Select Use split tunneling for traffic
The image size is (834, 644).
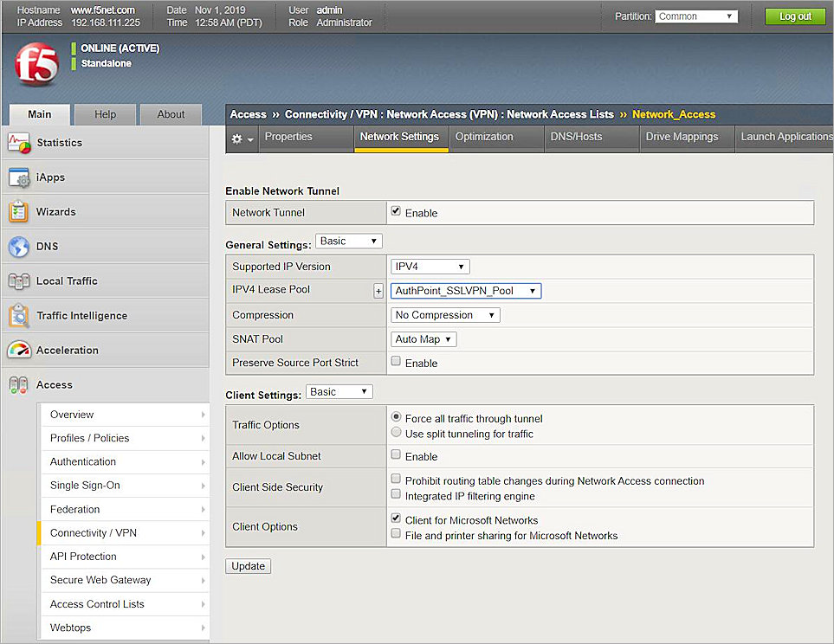tap(396, 434)
